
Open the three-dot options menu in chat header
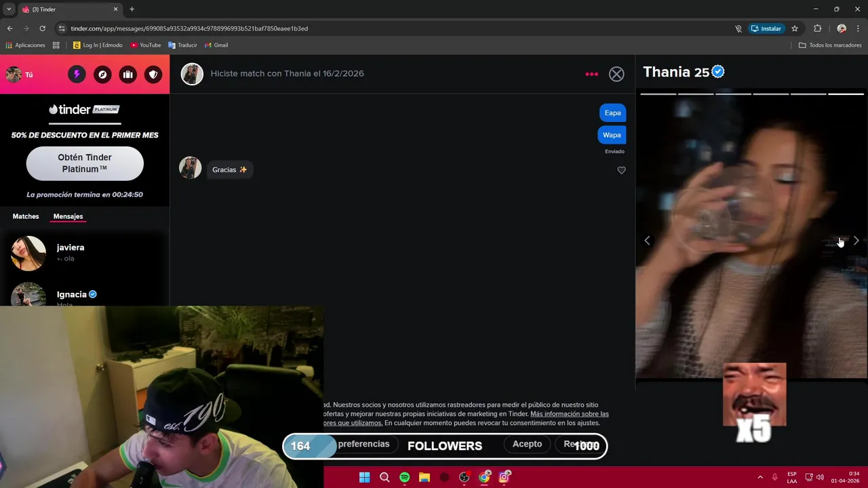591,74
